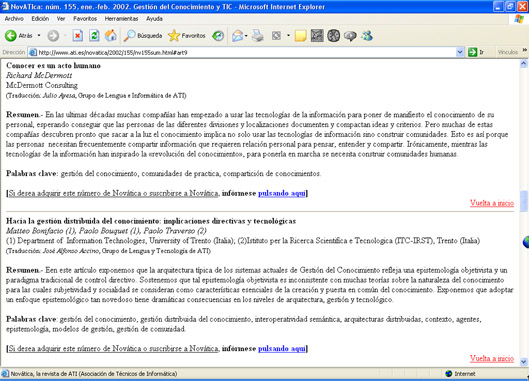The height and width of the screenshot is (381, 529).
Task: Click the 'Dirección' label beside address bar
Action: [13, 52]
